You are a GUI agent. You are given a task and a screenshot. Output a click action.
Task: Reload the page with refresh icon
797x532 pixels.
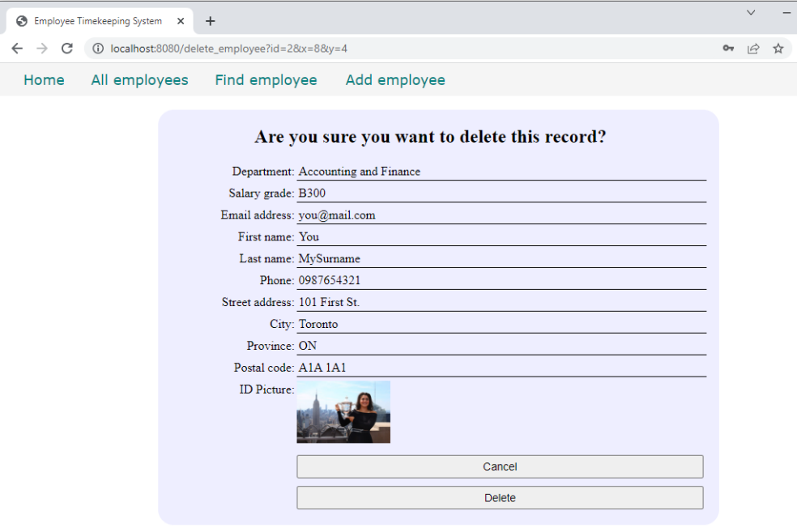coord(67,49)
